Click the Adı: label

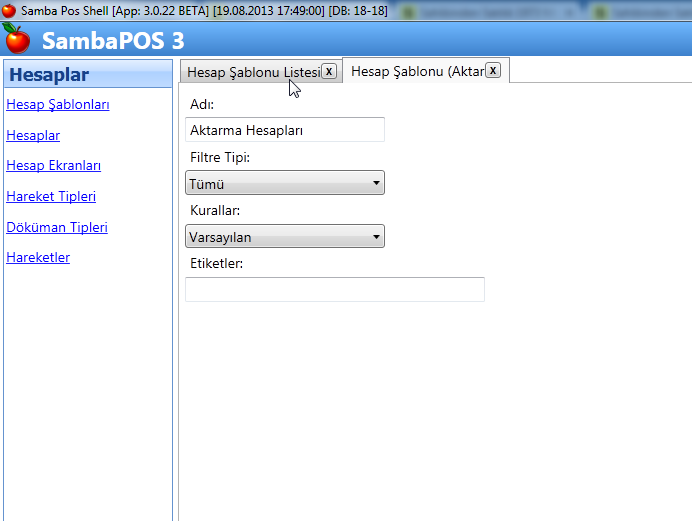[x=202, y=104]
